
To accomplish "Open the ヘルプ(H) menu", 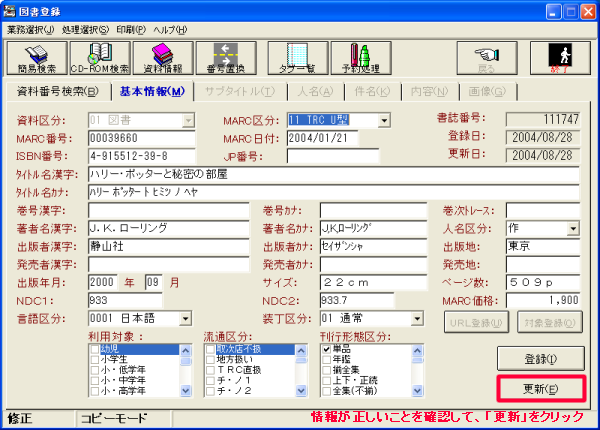I will 170,30.
